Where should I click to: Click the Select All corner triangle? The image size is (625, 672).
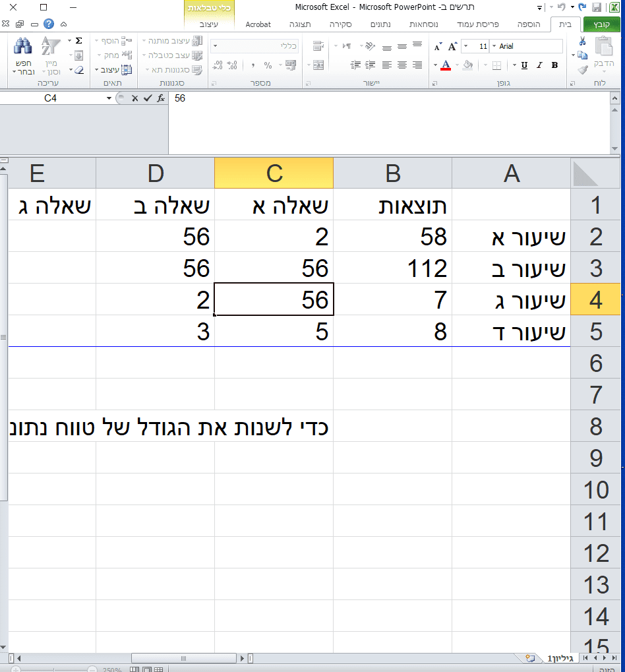tap(585, 173)
